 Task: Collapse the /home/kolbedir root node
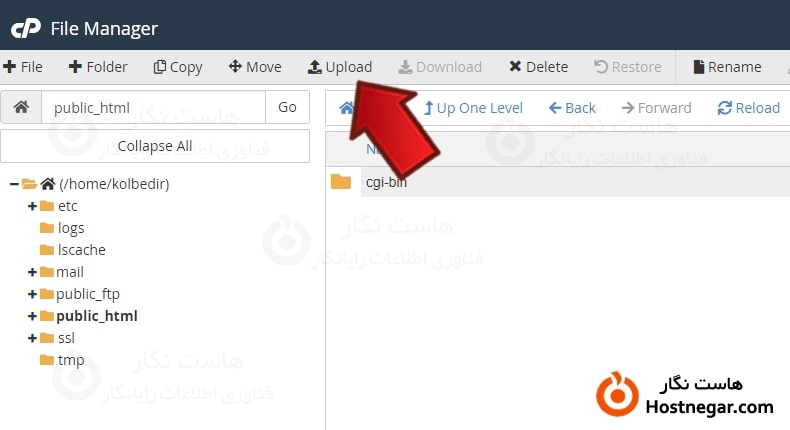coord(14,184)
